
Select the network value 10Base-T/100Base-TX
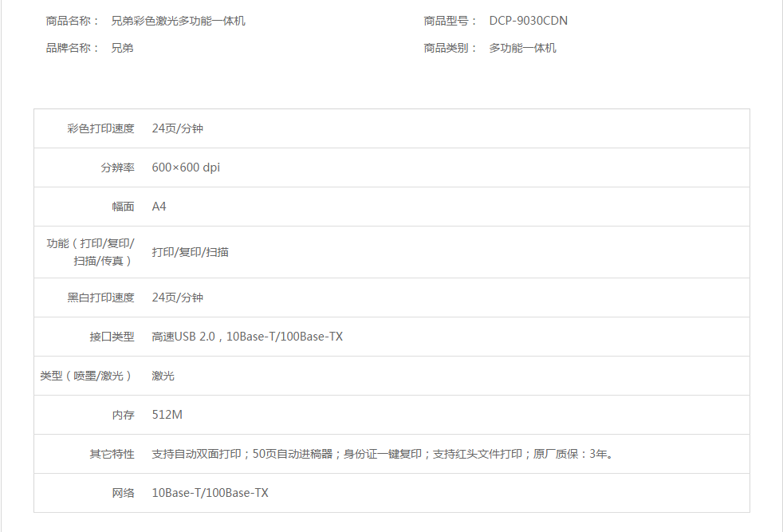pyautogui.click(x=210, y=493)
